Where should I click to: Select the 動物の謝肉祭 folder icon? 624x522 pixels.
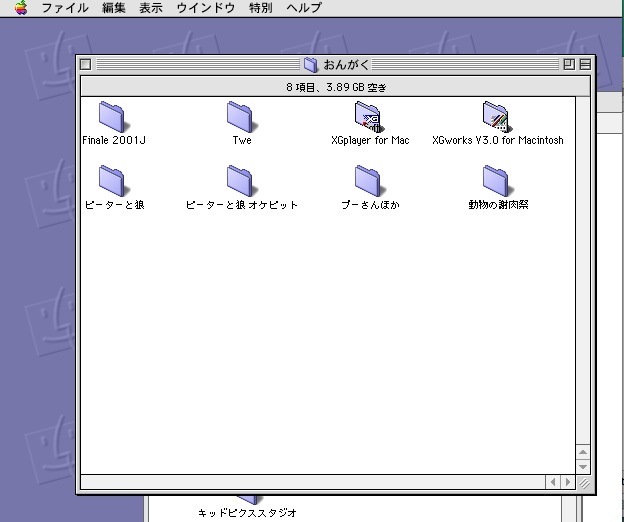tap(497, 181)
